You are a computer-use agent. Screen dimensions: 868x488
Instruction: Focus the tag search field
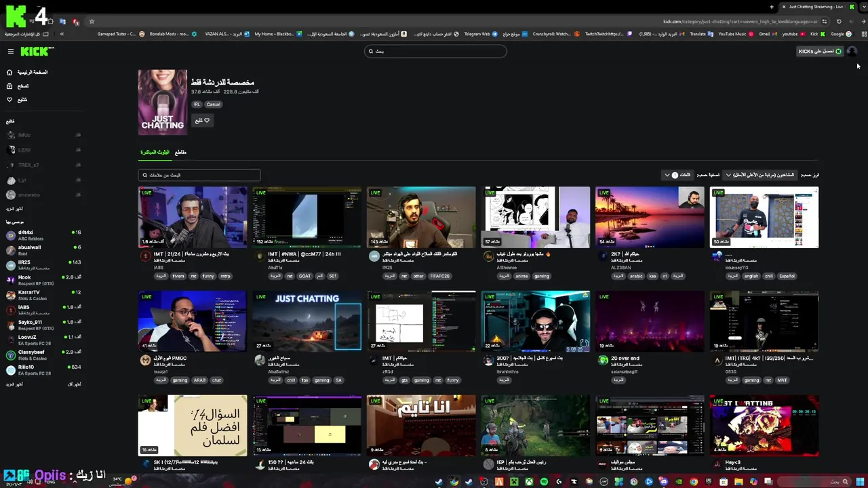(x=199, y=175)
